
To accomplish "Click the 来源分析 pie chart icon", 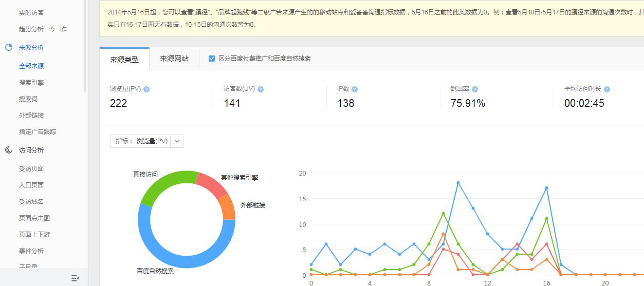I will pos(9,48).
